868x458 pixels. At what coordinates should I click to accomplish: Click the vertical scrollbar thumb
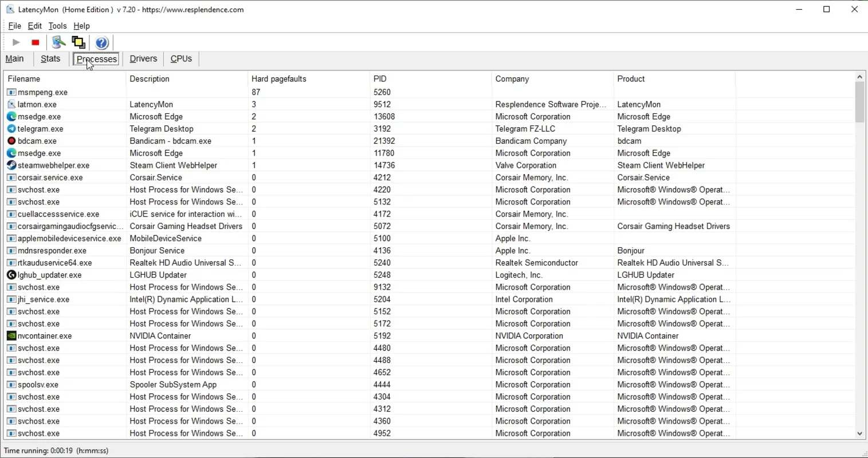[x=859, y=102]
